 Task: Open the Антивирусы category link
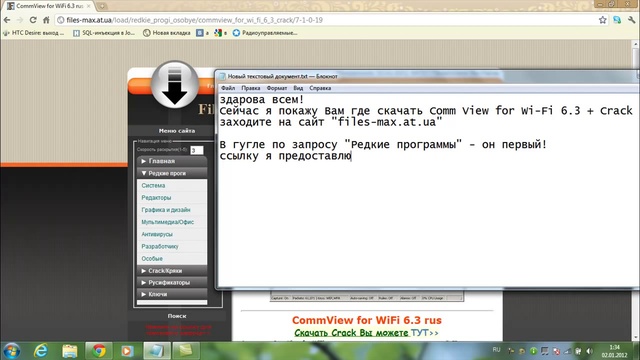coord(157,234)
